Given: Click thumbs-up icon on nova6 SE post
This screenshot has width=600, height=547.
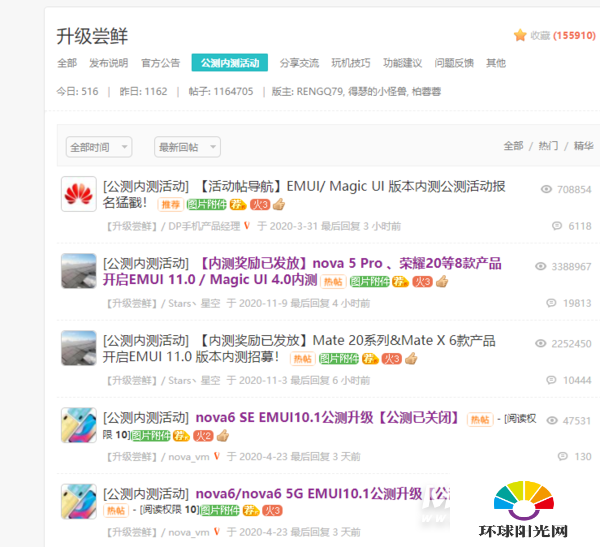Looking at the screenshot, I should [x=223, y=435].
